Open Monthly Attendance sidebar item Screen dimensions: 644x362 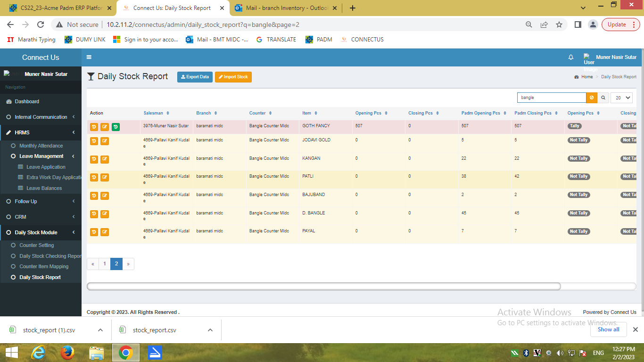pos(41,146)
